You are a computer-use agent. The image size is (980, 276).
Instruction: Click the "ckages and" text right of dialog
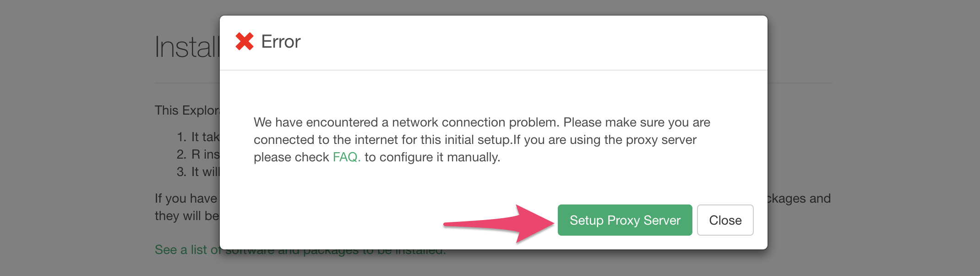799,199
